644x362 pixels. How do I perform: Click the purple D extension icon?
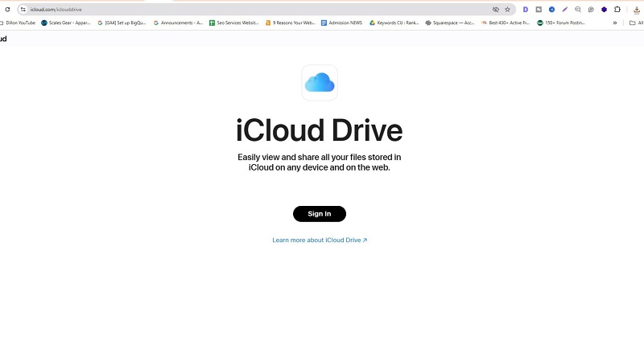pyautogui.click(x=526, y=10)
